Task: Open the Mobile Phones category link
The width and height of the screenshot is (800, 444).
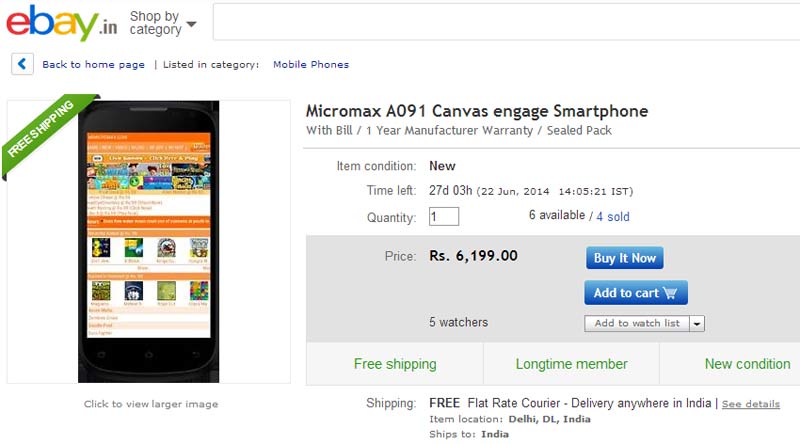Action: coord(311,65)
